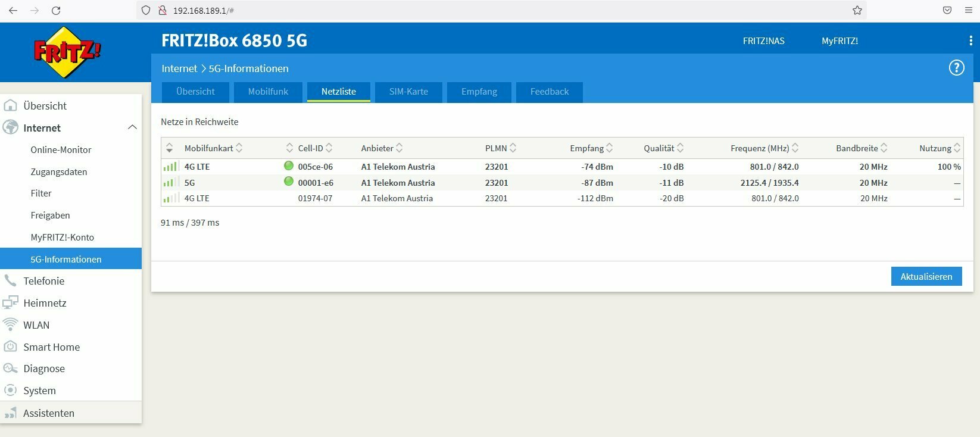Click the insecure connection lock icon
The height and width of the screenshot is (437, 980).
point(161,10)
